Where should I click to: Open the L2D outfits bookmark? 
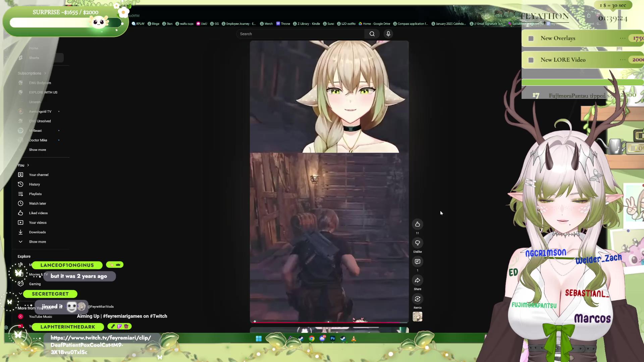tap(346, 24)
